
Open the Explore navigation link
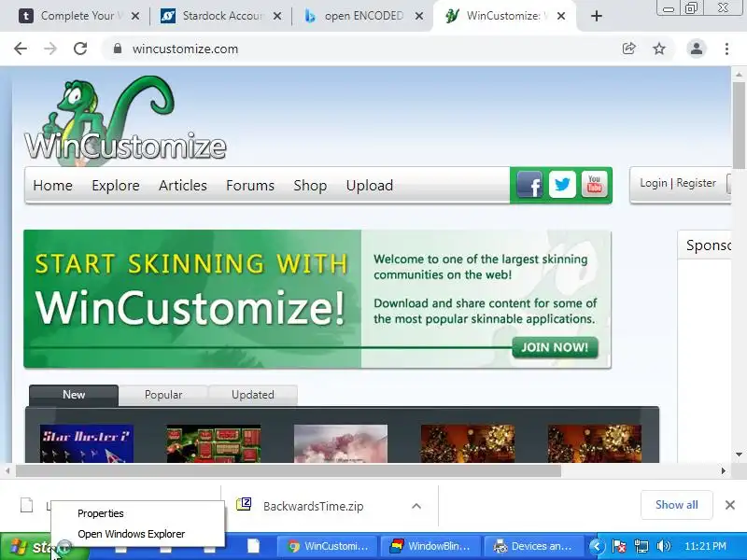click(x=116, y=185)
